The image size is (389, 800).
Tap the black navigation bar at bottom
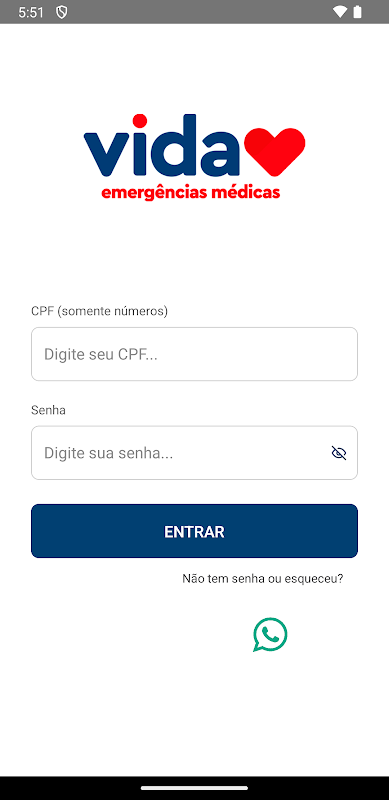194,788
